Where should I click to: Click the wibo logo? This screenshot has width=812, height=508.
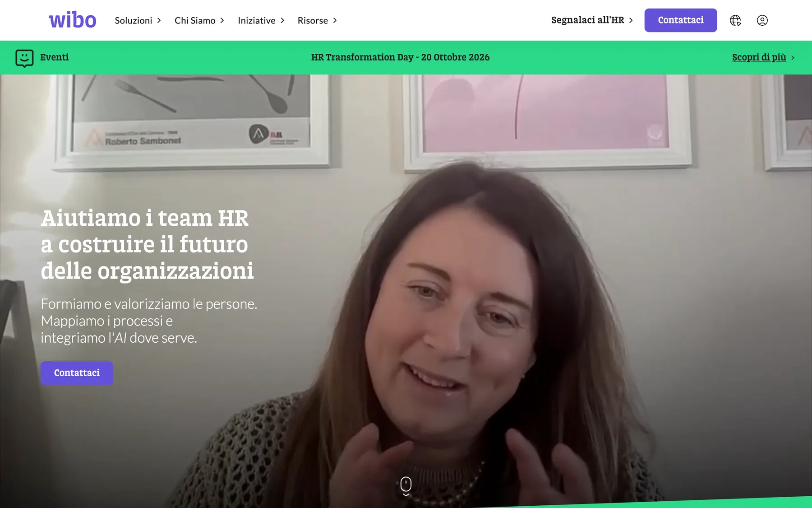[x=72, y=20]
